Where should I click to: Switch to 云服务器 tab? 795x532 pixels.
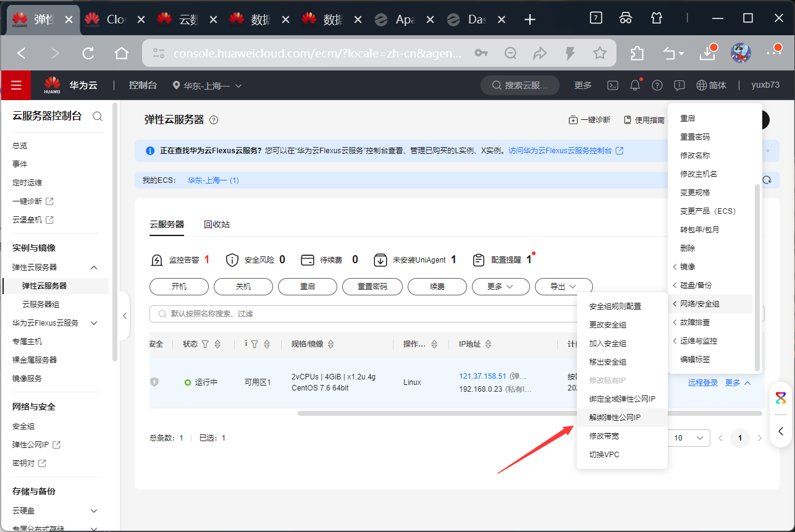tap(167, 224)
